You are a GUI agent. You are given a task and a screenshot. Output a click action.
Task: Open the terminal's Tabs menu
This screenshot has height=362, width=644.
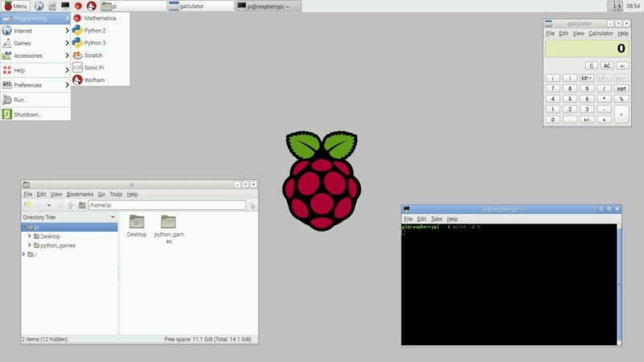click(436, 219)
